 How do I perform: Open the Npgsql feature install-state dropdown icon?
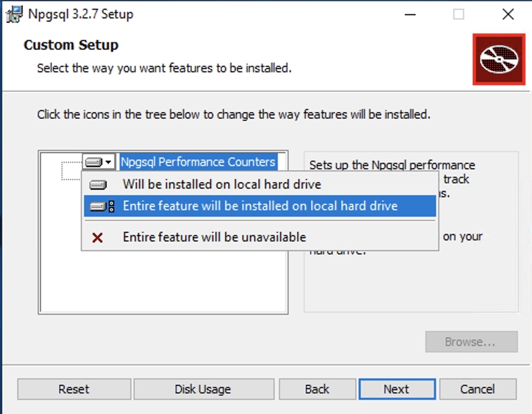point(99,162)
